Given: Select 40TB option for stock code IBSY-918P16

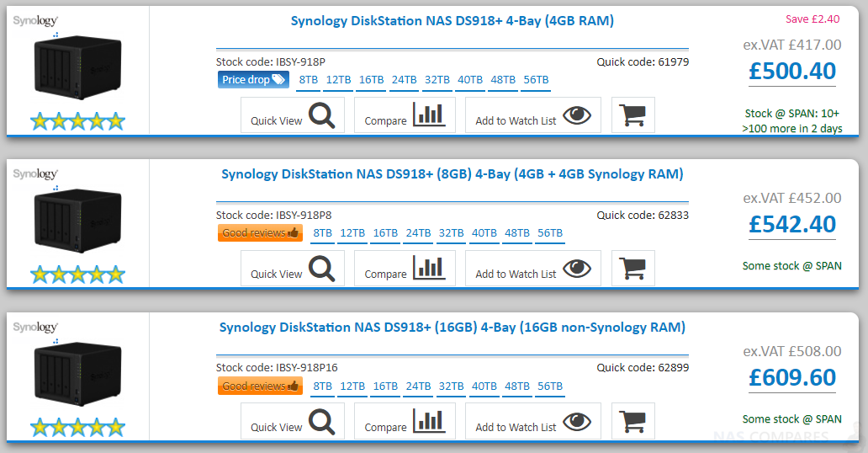Looking at the screenshot, I should point(484,386).
